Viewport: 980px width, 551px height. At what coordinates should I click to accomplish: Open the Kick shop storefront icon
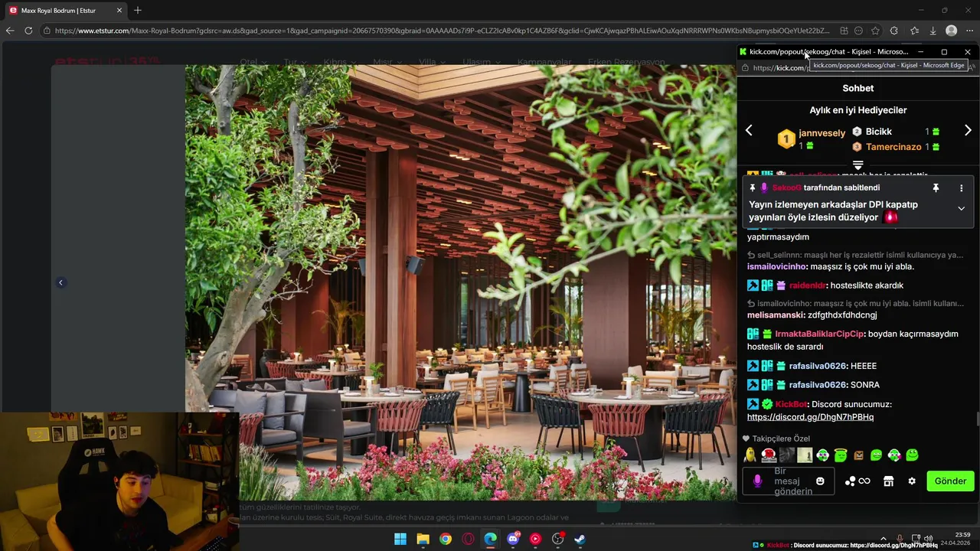888,481
